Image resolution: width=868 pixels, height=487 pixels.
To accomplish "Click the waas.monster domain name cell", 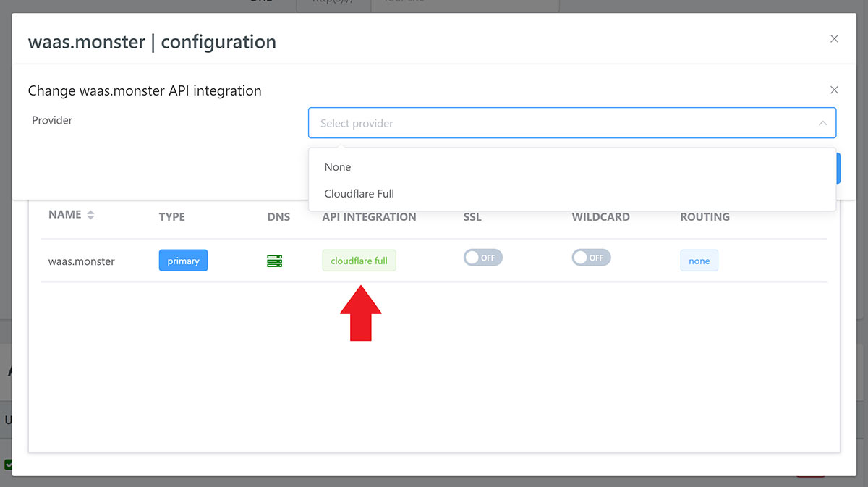I will coord(82,261).
